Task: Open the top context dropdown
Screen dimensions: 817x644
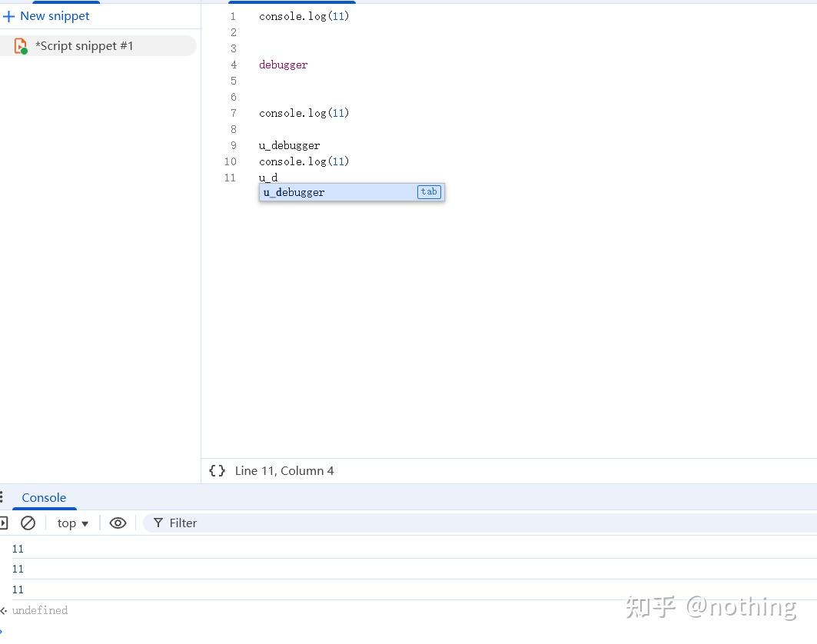Action: [x=72, y=523]
